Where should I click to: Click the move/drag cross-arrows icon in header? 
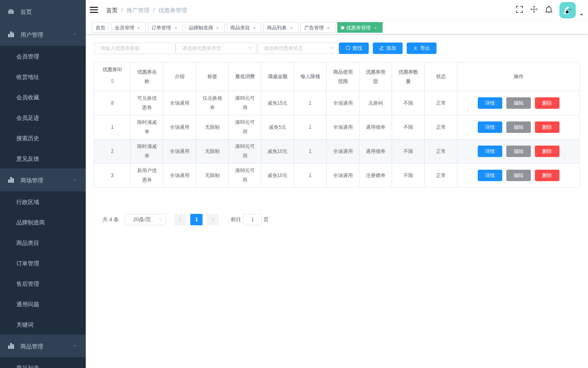click(534, 9)
